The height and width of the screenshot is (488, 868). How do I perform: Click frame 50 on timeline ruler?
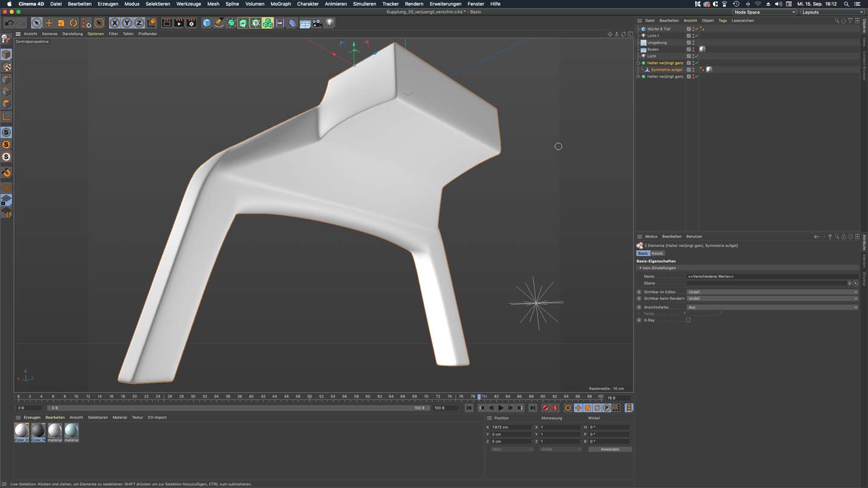pyautogui.click(x=309, y=397)
